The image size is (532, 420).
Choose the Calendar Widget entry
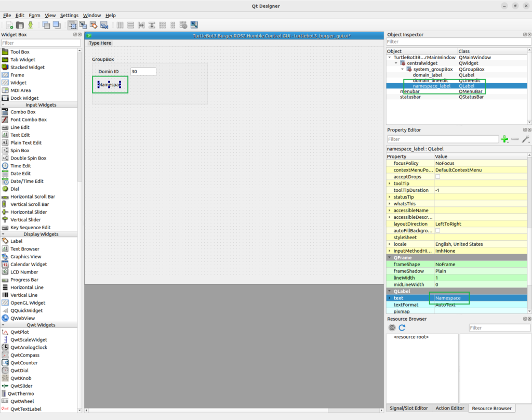[29, 264]
